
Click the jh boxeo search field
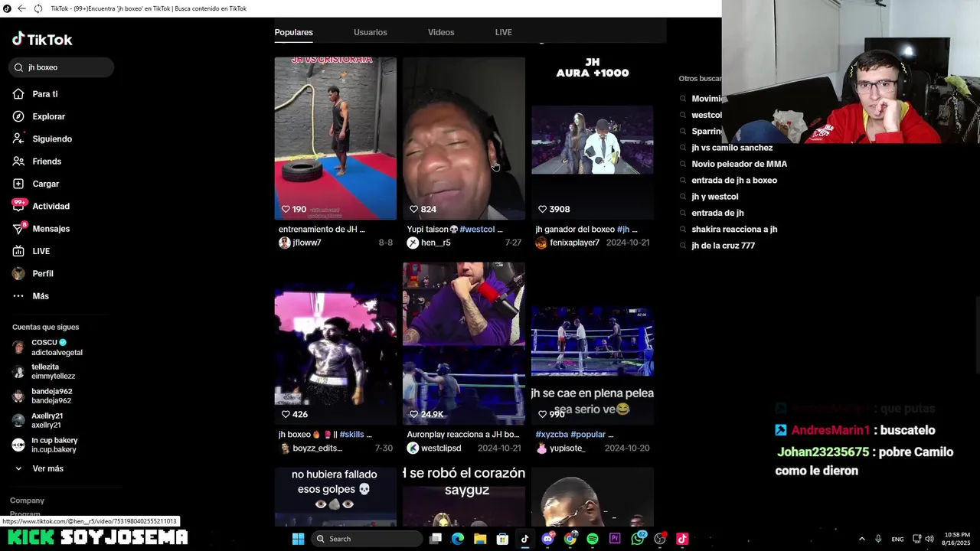point(62,67)
